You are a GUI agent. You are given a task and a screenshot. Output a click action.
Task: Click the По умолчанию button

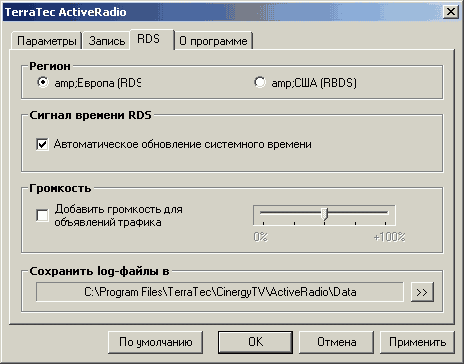tap(156, 342)
